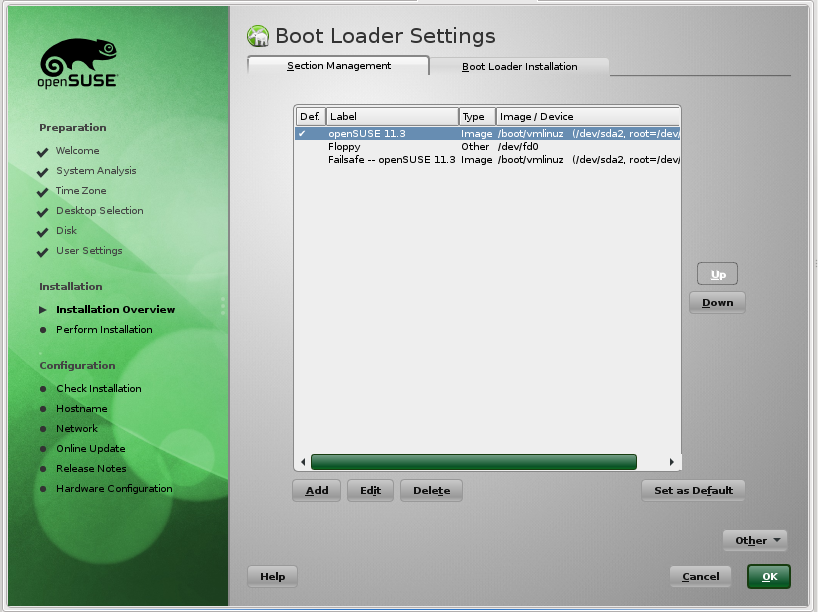Move the selected entry Down
The image size is (818, 612).
click(717, 303)
